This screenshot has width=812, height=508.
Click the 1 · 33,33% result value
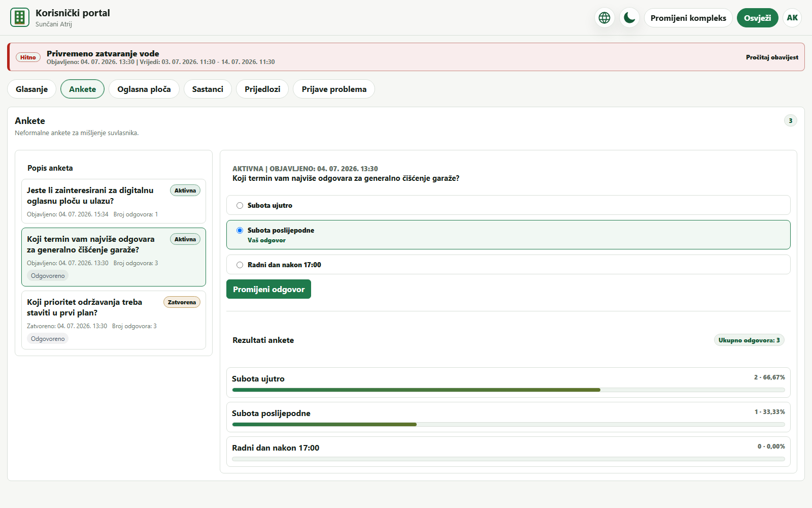(x=769, y=412)
